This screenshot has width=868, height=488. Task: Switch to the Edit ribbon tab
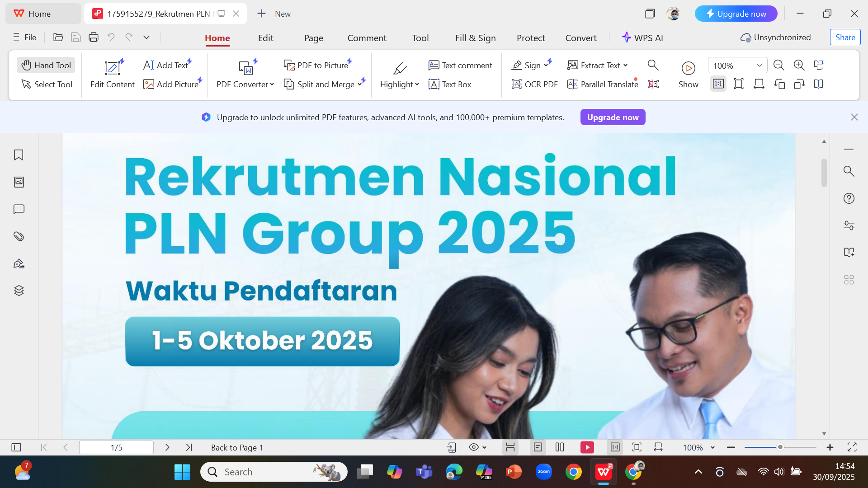[265, 38]
